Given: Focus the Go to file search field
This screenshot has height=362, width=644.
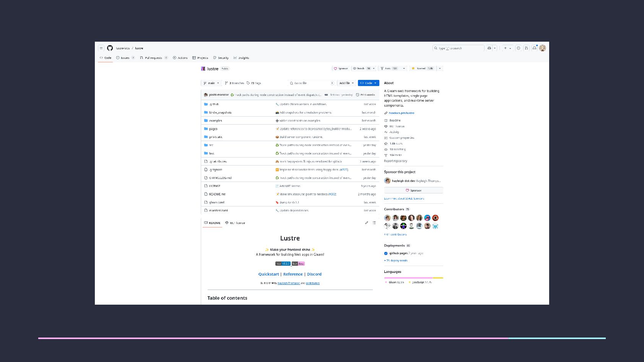Looking at the screenshot, I should point(312,83).
